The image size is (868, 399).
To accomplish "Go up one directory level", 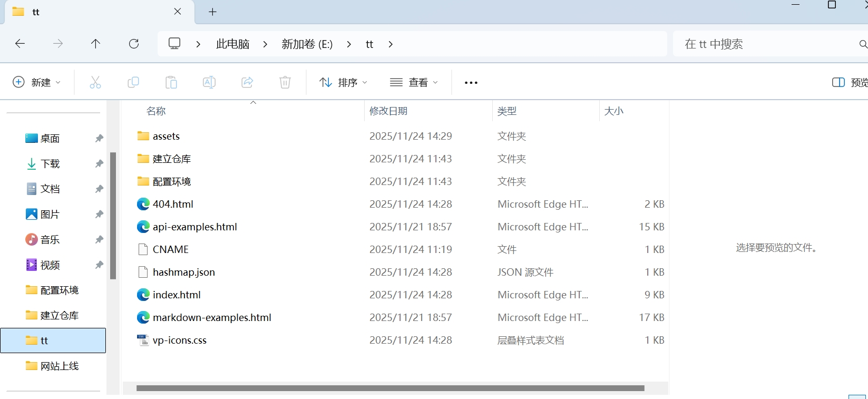I will [x=95, y=44].
